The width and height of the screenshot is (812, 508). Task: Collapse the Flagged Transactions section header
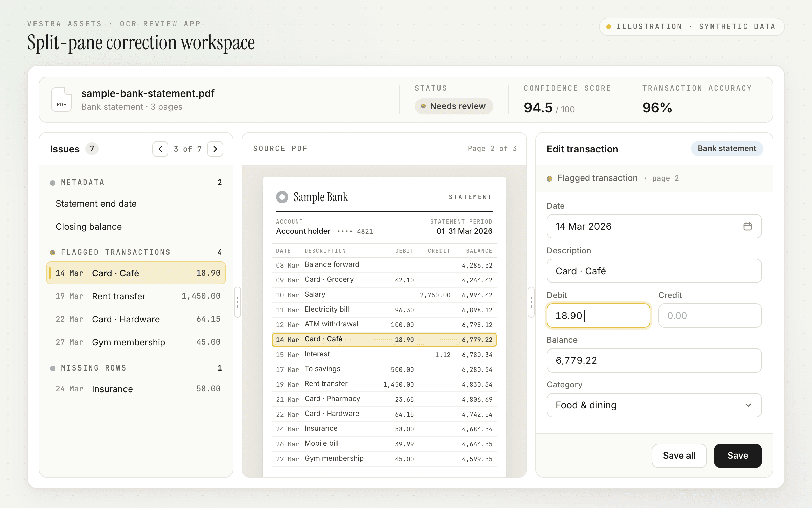(x=136, y=252)
